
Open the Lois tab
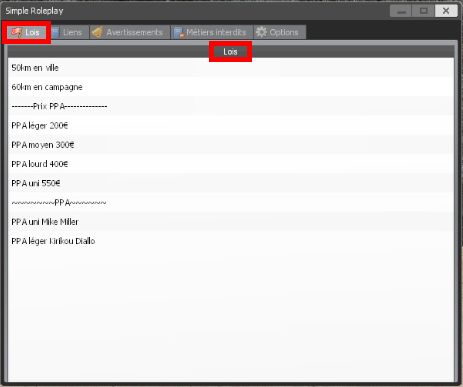27,32
